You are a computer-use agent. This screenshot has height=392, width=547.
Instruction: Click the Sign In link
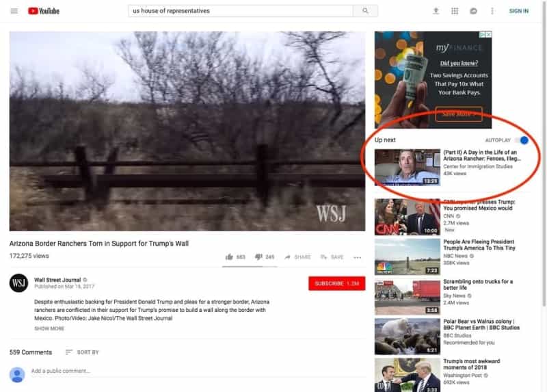coord(519,11)
